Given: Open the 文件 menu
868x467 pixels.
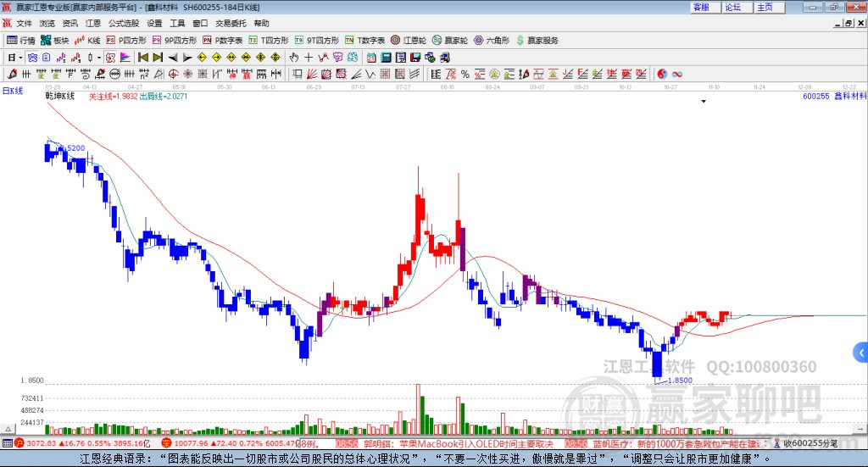Looking at the screenshot, I should pos(25,23).
